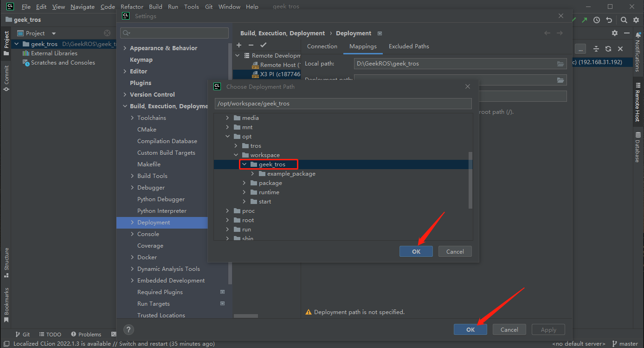Open the Git menu in the menu bar

209,7
